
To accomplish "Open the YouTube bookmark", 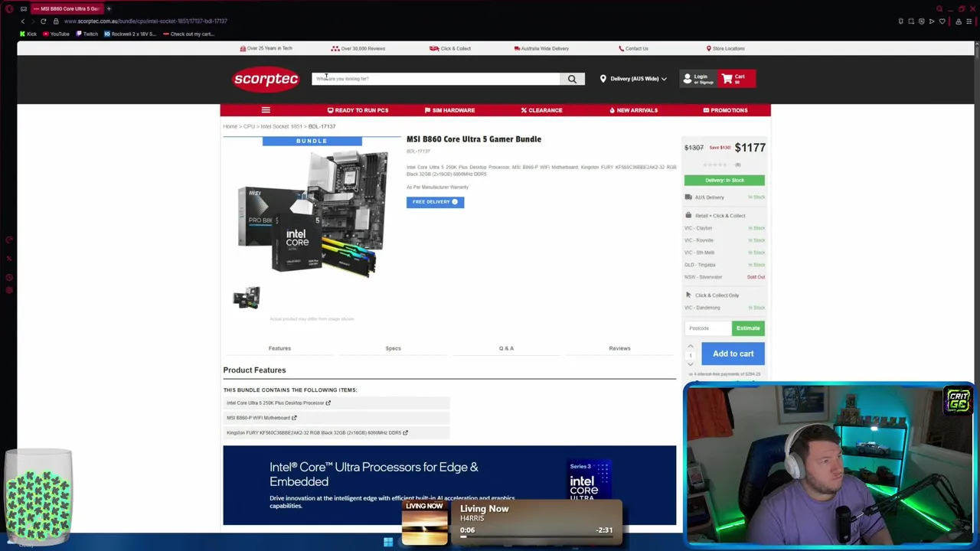I will point(57,34).
